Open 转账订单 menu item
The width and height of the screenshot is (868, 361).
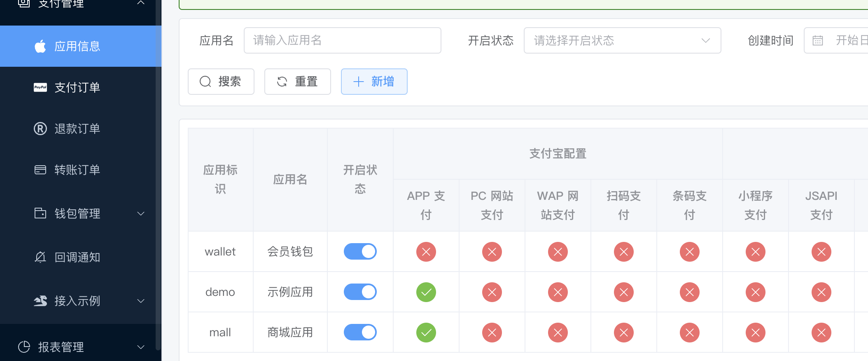(81, 170)
